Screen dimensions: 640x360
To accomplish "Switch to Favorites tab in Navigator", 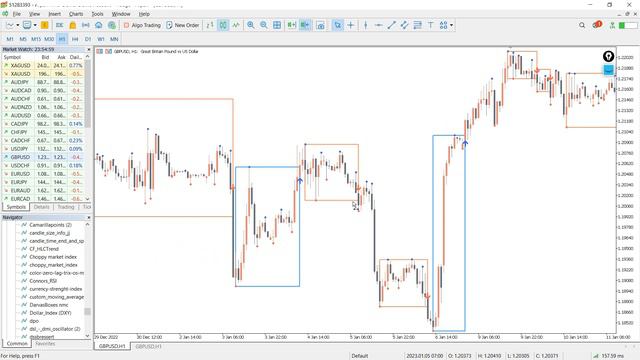I will point(45,344).
